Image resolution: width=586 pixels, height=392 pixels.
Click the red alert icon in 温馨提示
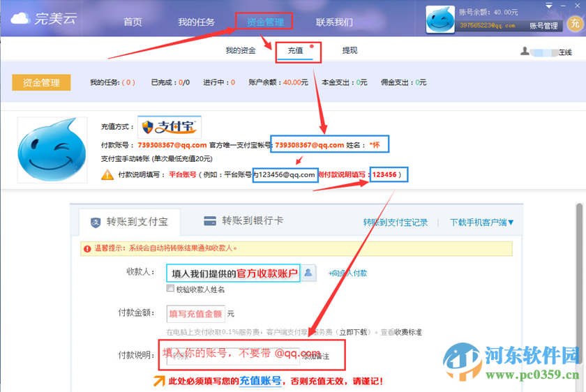pyautogui.click(x=87, y=248)
